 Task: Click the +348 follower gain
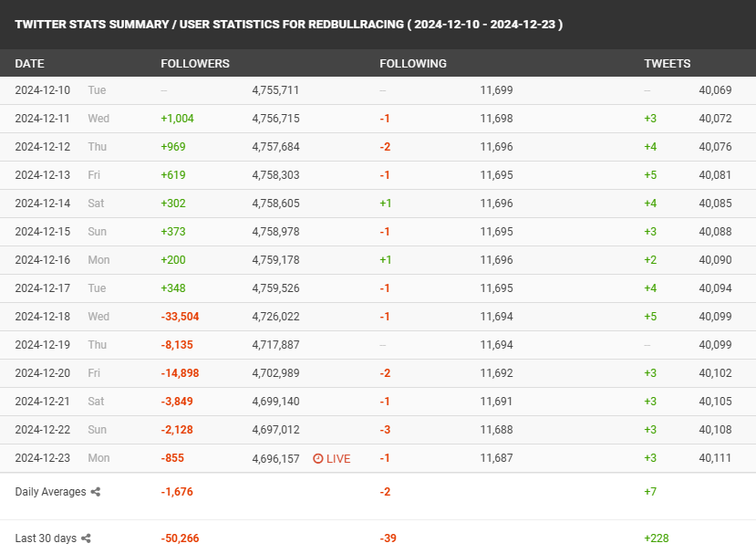point(173,288)
